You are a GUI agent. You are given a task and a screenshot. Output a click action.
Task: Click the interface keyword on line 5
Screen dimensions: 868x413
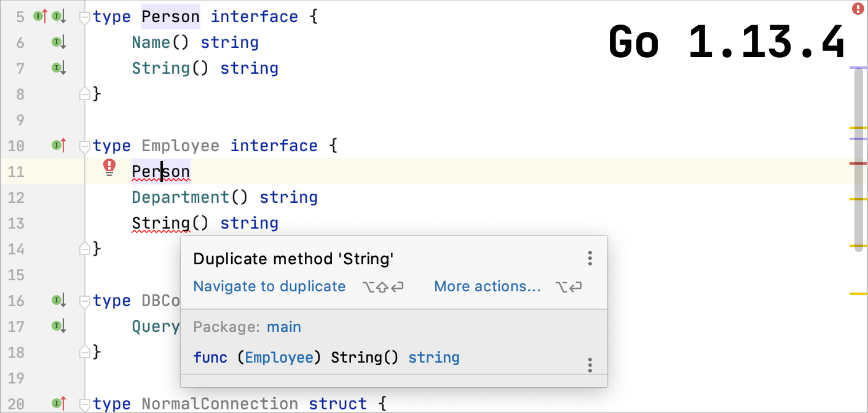coord(254,17)
